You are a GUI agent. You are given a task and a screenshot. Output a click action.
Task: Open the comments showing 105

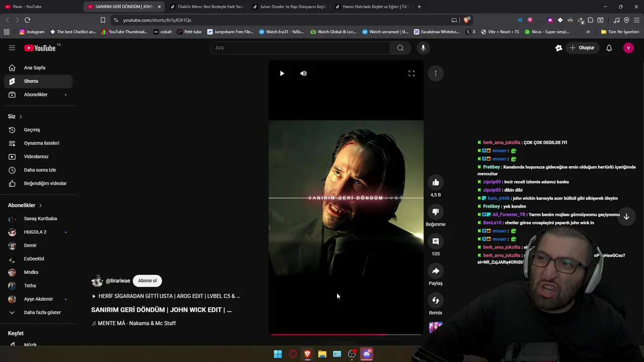[x=436, y=241]
